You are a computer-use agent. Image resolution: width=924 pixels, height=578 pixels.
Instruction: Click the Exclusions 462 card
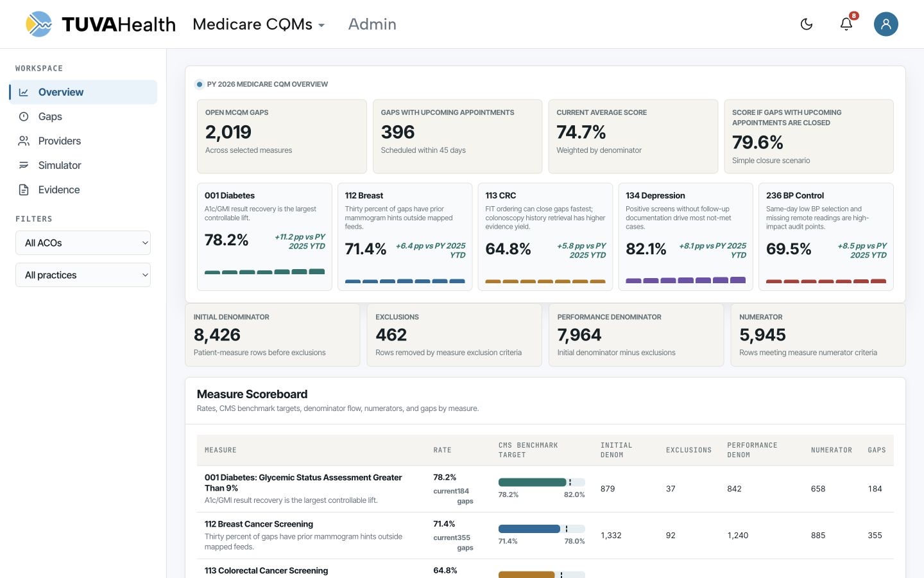(x=454, y=335)
